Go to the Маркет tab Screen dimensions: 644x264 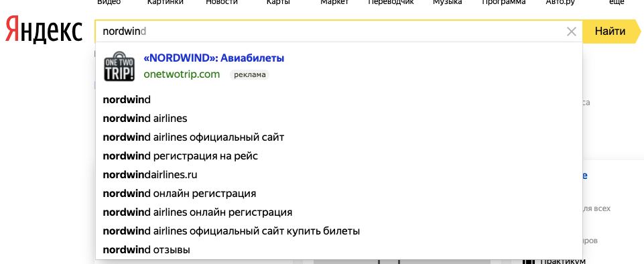click(x=334, y=3)
